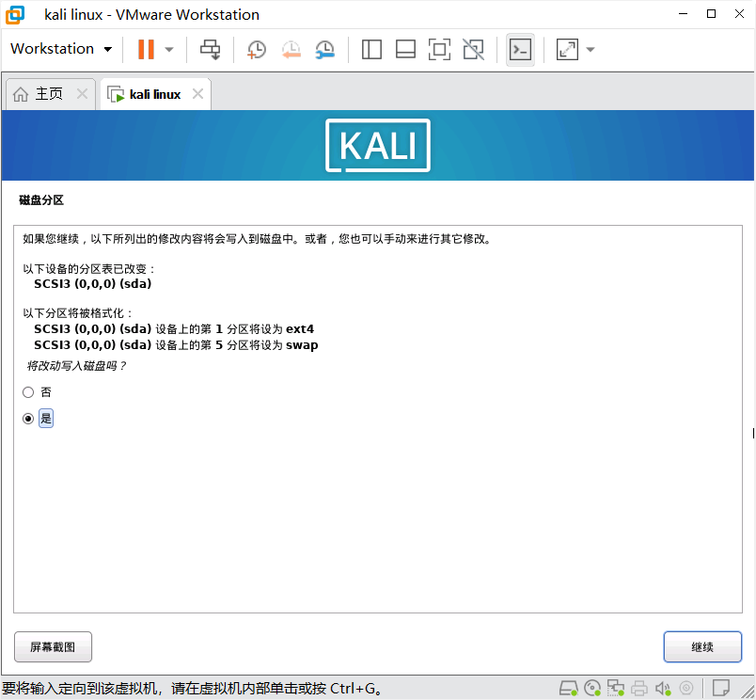Click the network adapter status icon
This screenshot has height=700, width=756.
[616, 688]
